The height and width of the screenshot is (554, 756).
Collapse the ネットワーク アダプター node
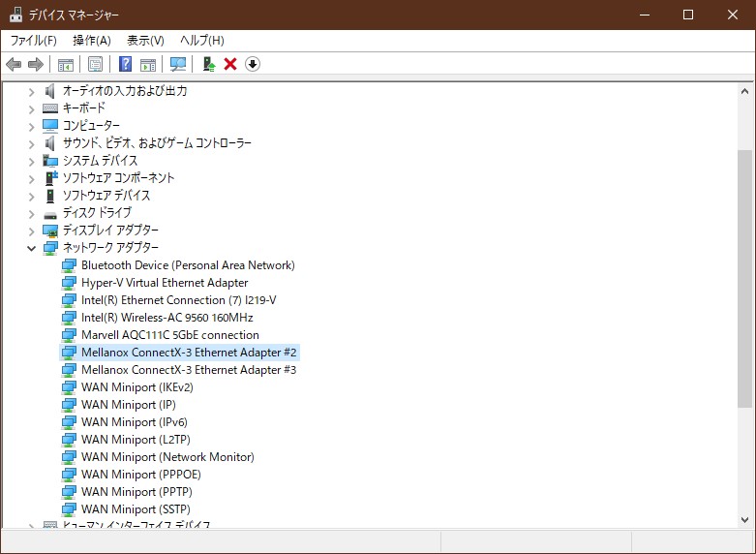(x=31, y=248)
